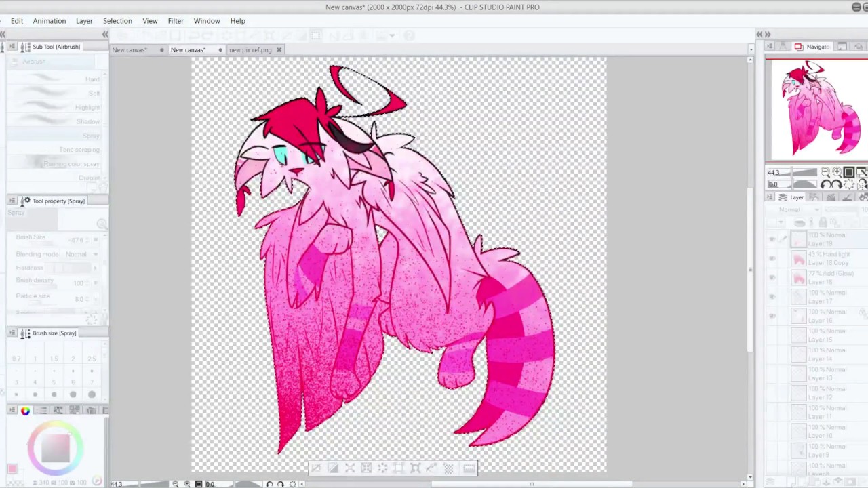Toggle visibility of Layer 19

coord(772,239)
